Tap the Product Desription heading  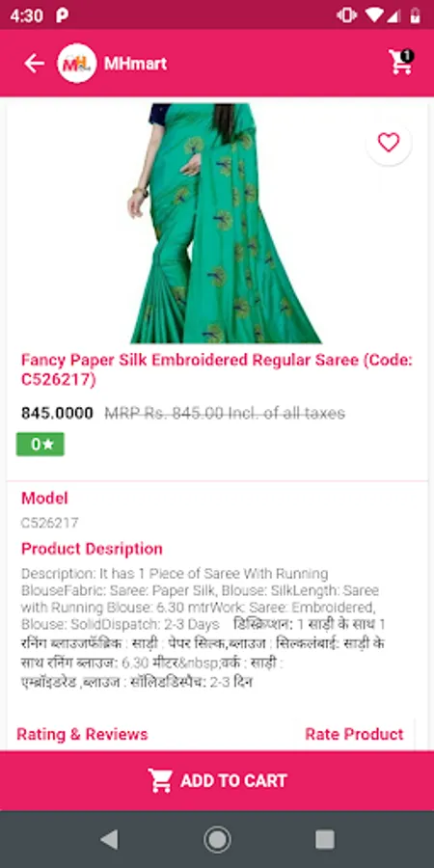[92, 549]
